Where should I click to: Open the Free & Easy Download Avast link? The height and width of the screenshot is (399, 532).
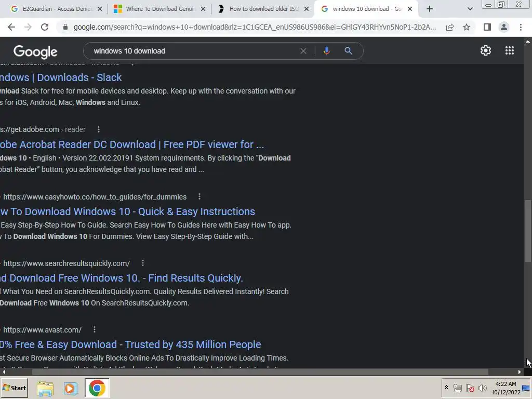pos(130,345)
